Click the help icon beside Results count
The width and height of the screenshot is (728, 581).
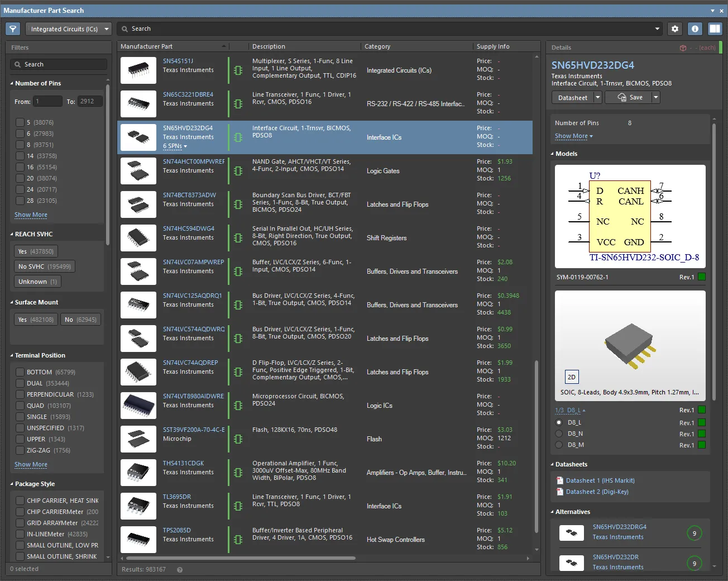tap(180, 570)
